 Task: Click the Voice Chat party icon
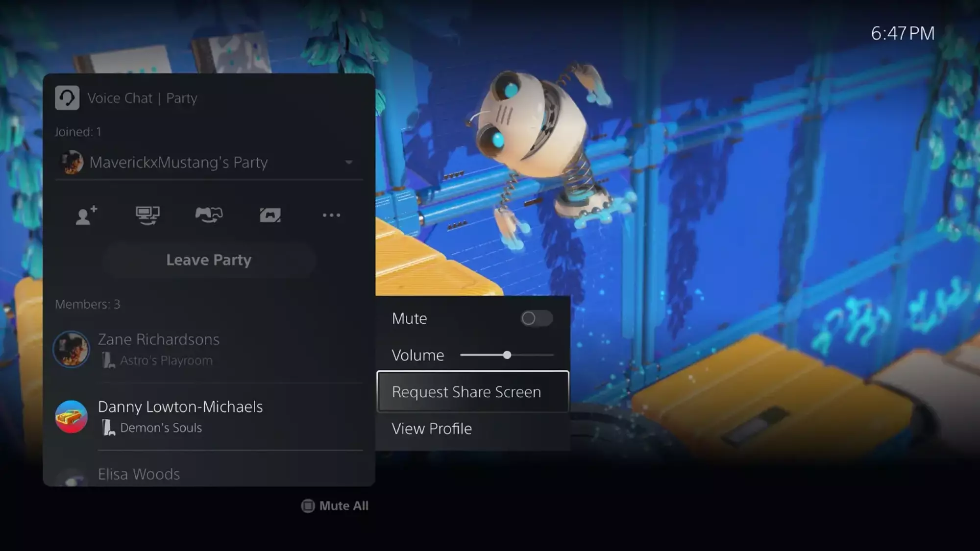pos(66,97)
